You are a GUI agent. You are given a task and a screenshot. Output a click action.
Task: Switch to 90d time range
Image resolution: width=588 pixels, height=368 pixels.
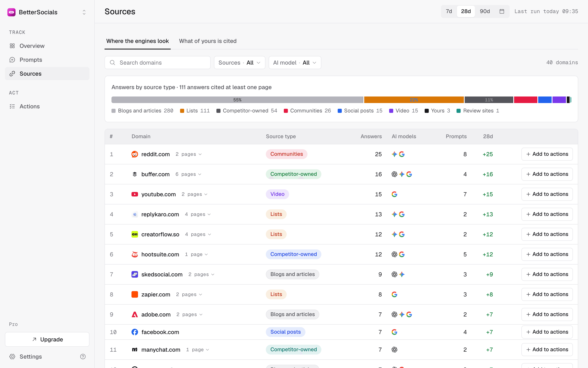(x=485, y=11)
